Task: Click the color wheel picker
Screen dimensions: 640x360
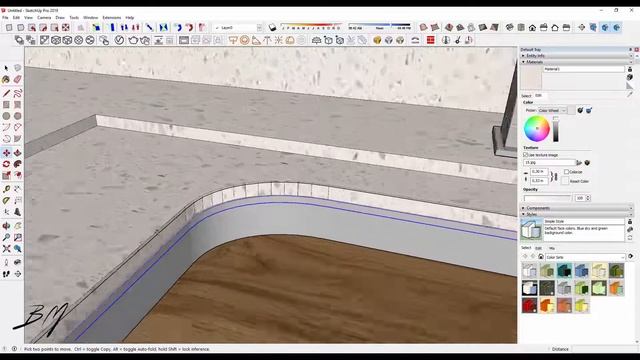Action: click(x=537, y=129)
